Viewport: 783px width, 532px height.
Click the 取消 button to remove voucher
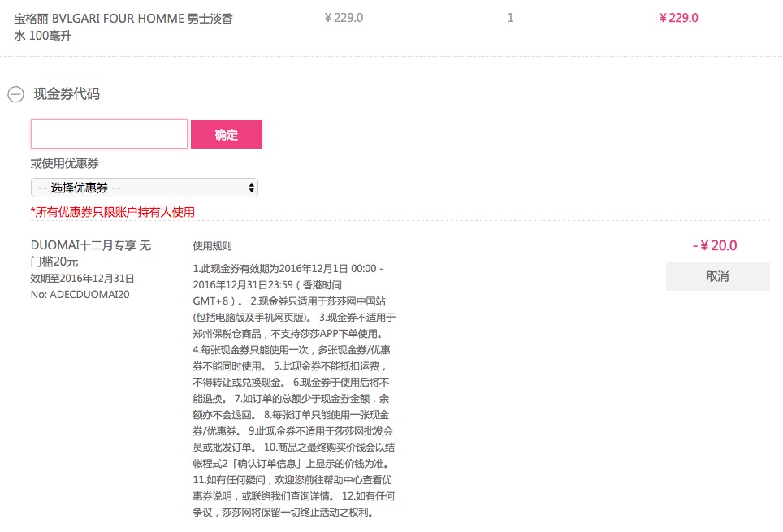717,276
